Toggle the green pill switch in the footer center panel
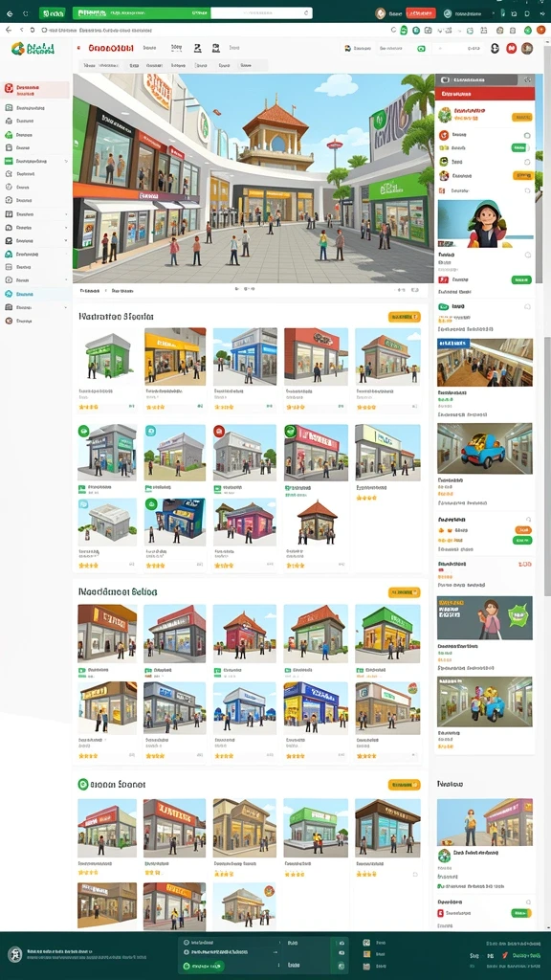Viewport: 551px width, 980px height. pos(205,966)
